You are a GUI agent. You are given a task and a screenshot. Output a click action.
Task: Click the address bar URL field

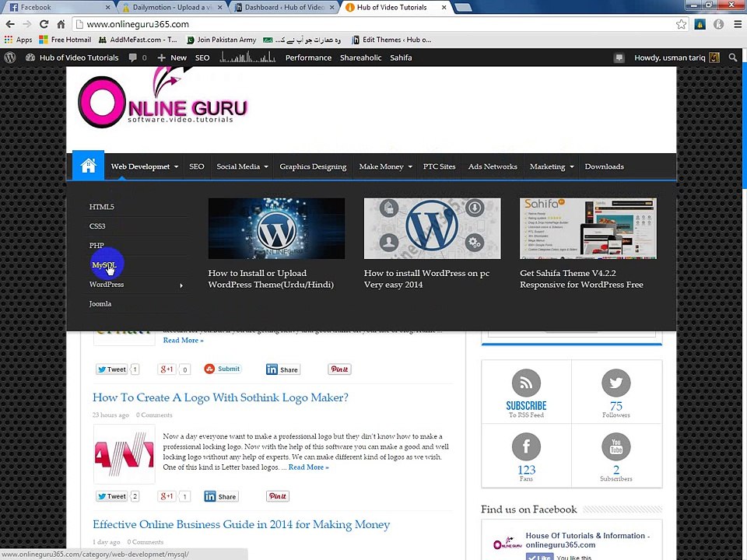pos(372,24)
